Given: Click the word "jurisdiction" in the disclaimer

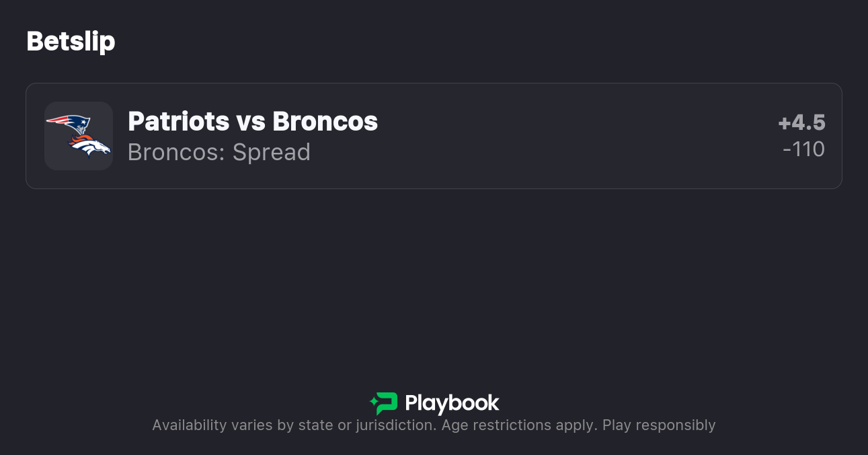Looking at the screenshot, I should [x=395, y=425].
